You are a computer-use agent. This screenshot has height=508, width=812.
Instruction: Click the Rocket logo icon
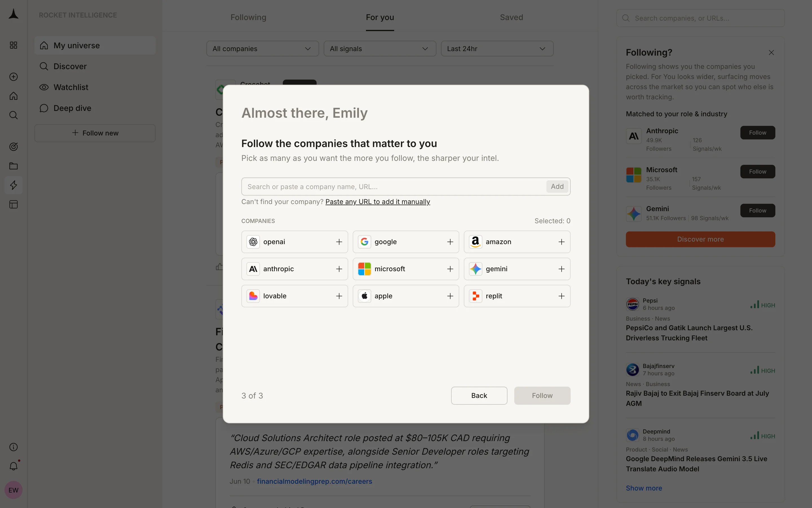pos(14,14)
